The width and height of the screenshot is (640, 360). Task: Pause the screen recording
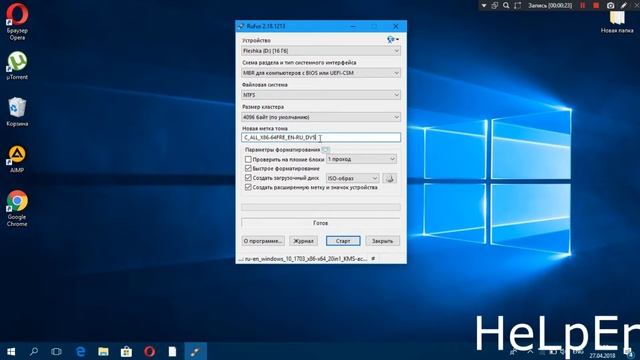582,5
